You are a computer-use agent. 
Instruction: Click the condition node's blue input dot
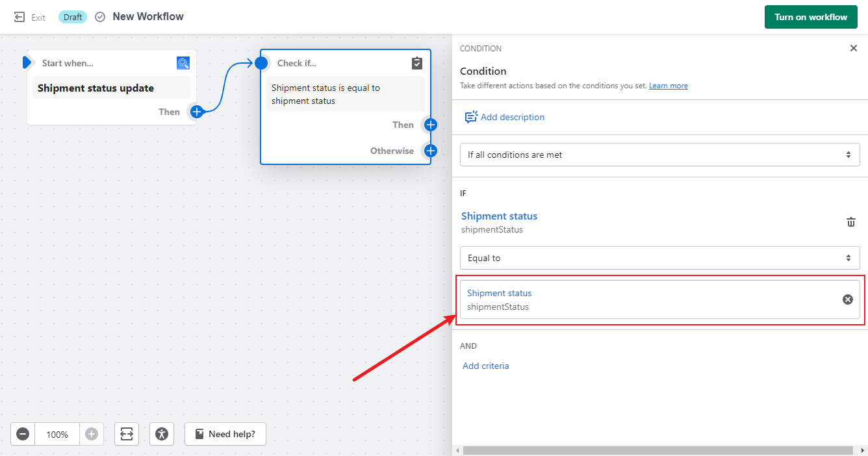tap(261, 63)
